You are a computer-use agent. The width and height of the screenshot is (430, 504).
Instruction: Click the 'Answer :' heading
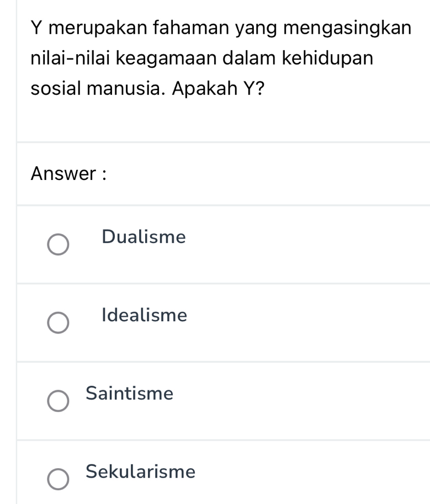coord(68,173)
